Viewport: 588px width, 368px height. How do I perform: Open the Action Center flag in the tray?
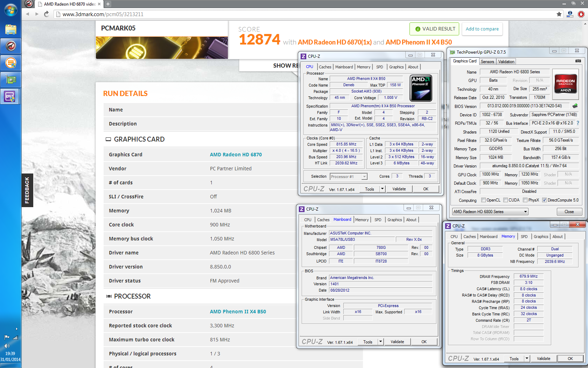[7, 338]
